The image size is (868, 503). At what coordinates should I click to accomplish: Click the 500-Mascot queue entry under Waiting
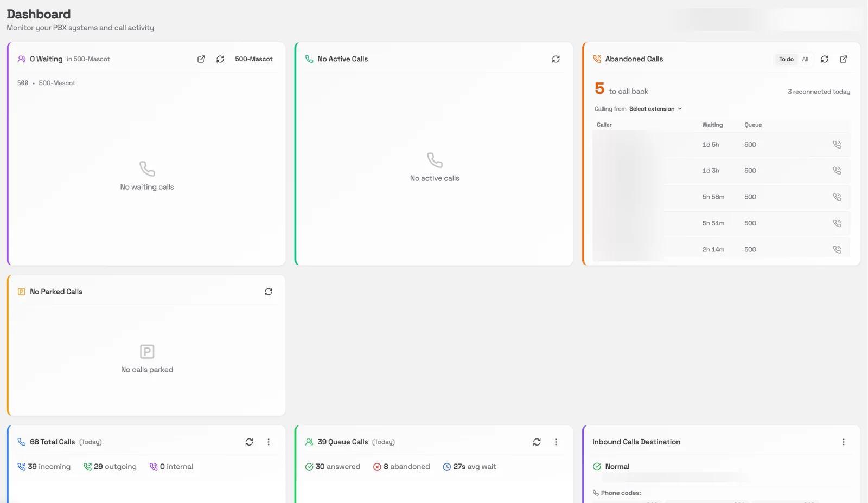(46, 83)
